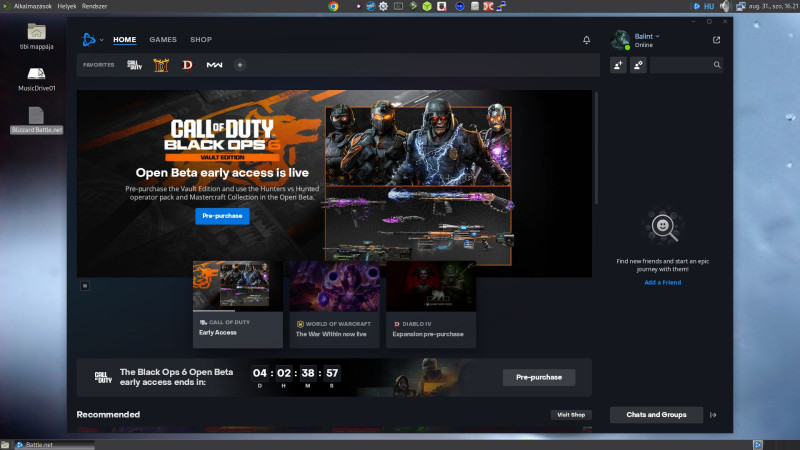Select the World of Warcraft War Within card
This screenshot has height=450, width=800.
point(335,305)
